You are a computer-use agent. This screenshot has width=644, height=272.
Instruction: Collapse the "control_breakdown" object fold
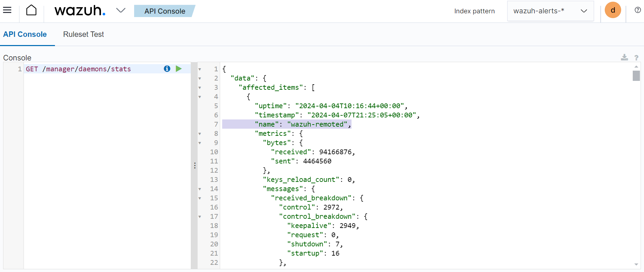tap(200, 217)
